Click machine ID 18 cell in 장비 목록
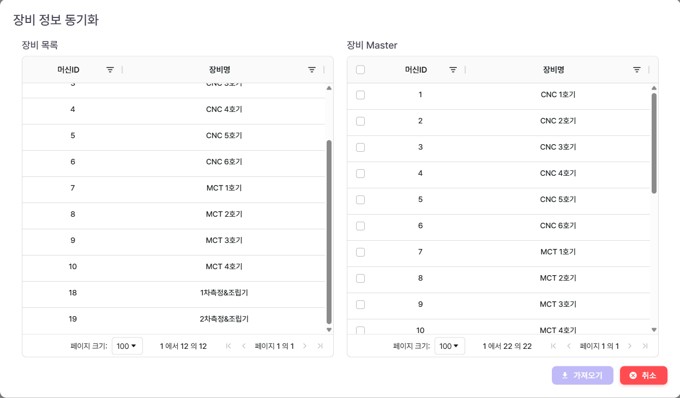 (72, 293)
